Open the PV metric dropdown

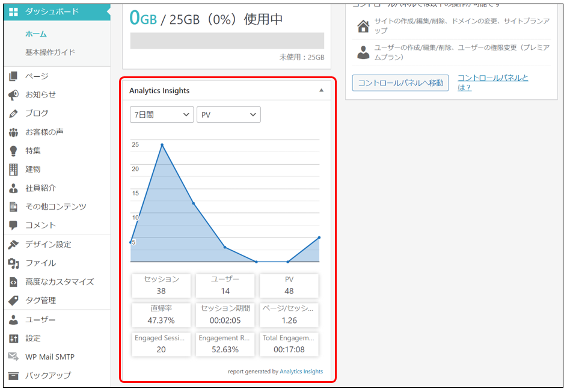228,114
